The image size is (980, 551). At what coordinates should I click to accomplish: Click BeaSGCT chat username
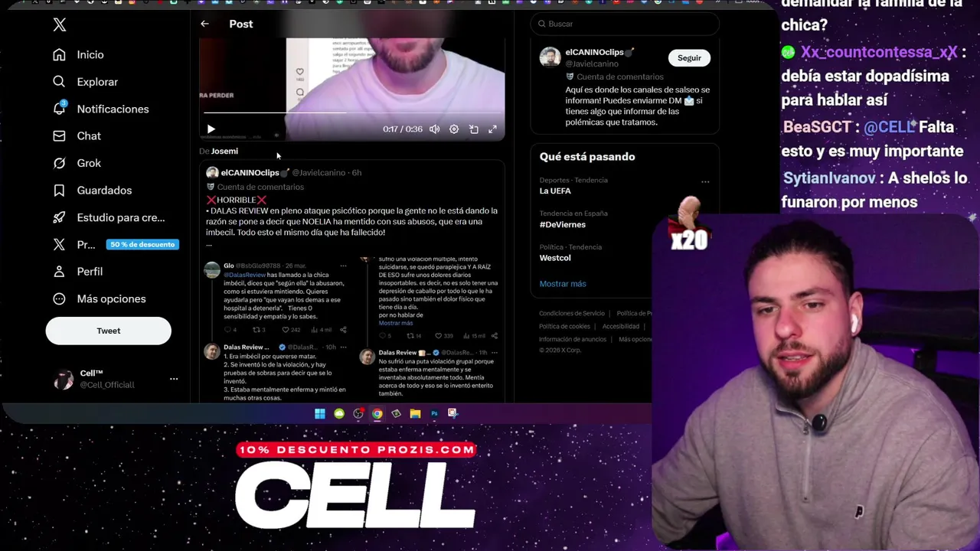pos(817,127)
